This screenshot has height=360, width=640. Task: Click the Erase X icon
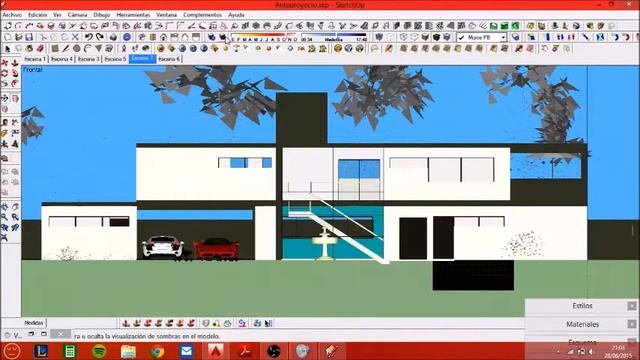[75, 37]
